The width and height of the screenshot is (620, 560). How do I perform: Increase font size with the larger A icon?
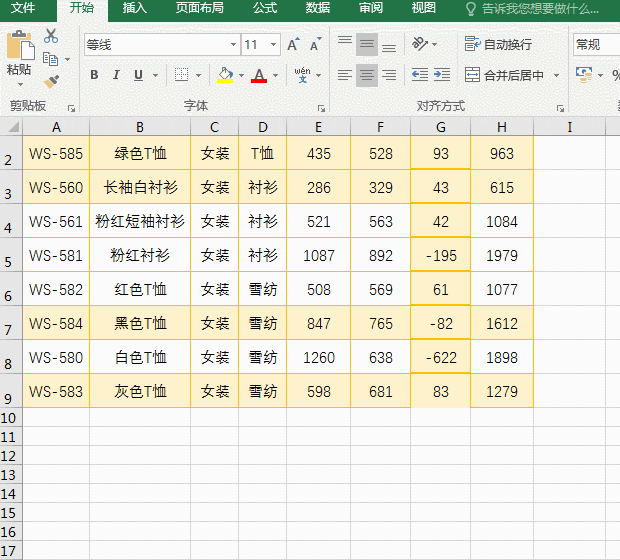pyautogui.click(x=293, y=44)
